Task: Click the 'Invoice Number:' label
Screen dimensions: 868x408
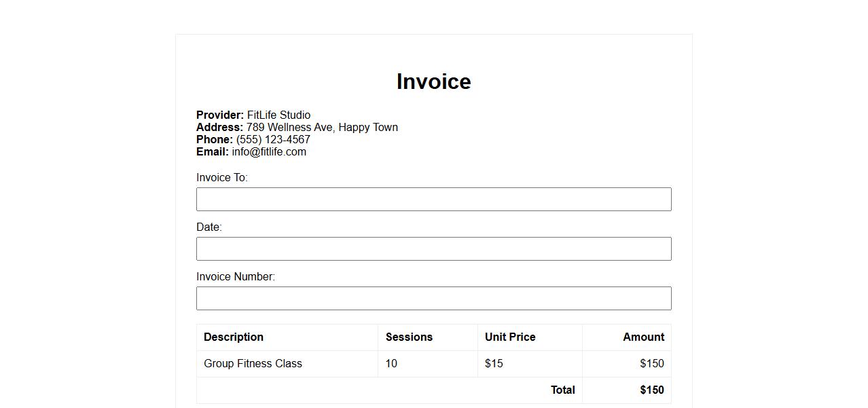Action: 236,277
